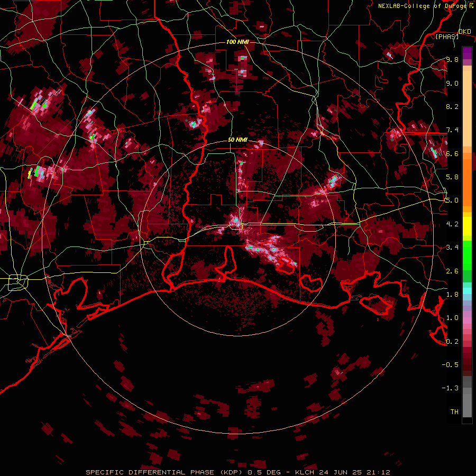Image resolution: width=476 pixels, height=476 pixels.
Task: Click the 3.4 value on the color scale
Action: (452, 248)
